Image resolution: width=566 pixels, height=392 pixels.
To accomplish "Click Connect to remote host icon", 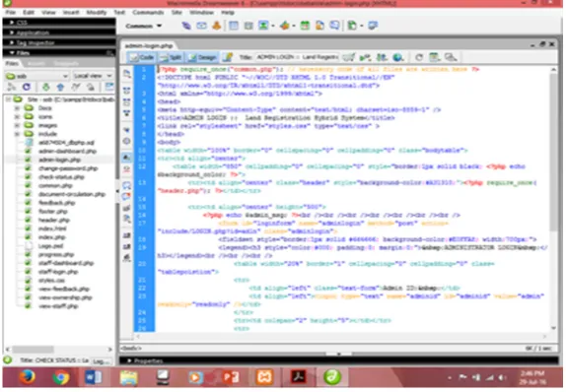I will click(x=11, y=87).
